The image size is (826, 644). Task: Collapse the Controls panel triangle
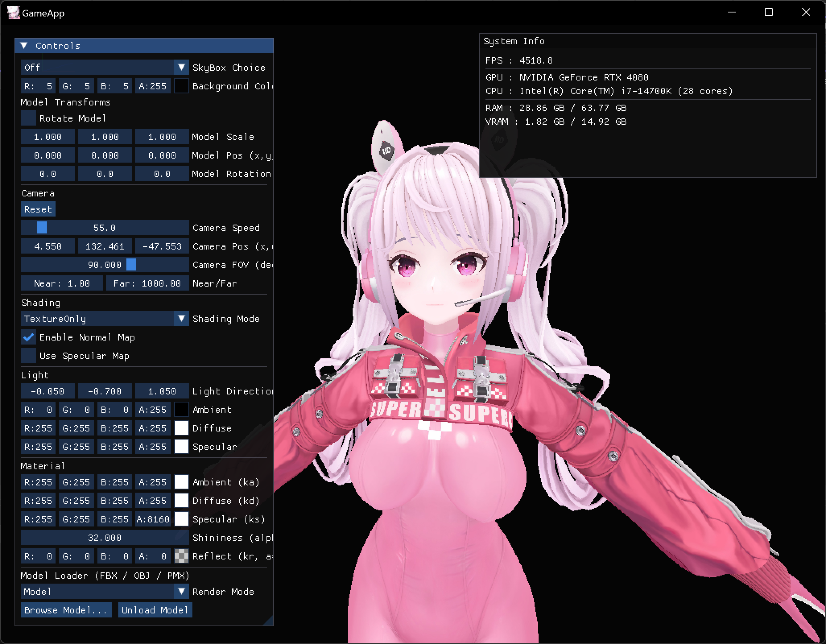click(24, 46)
